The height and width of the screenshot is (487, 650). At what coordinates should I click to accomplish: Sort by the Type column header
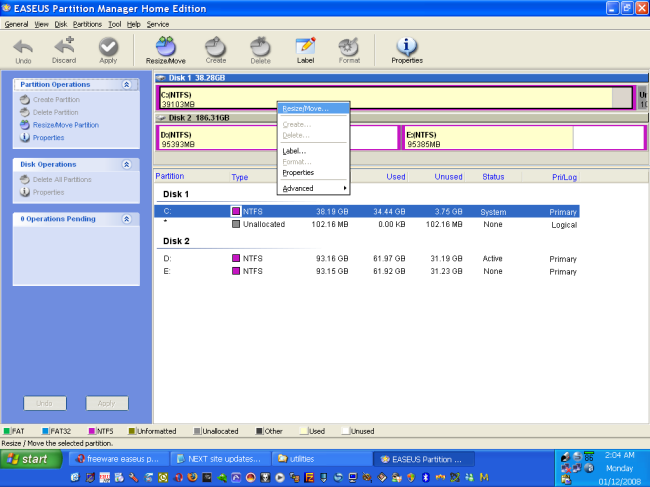pyautogui.click(x=240, y=177)
